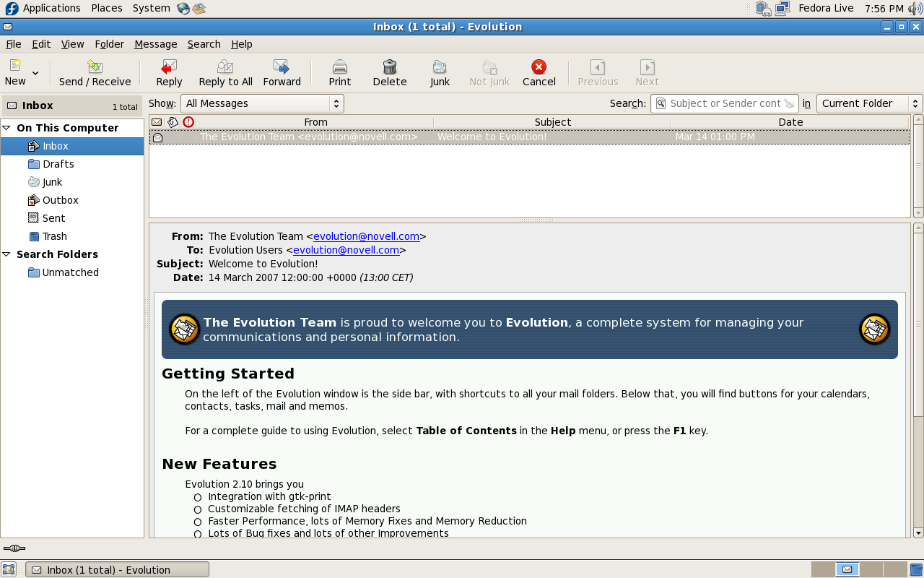Click the search field for subject or sender
The height and width of the screenshot is (578, 924).
[725, 103]
